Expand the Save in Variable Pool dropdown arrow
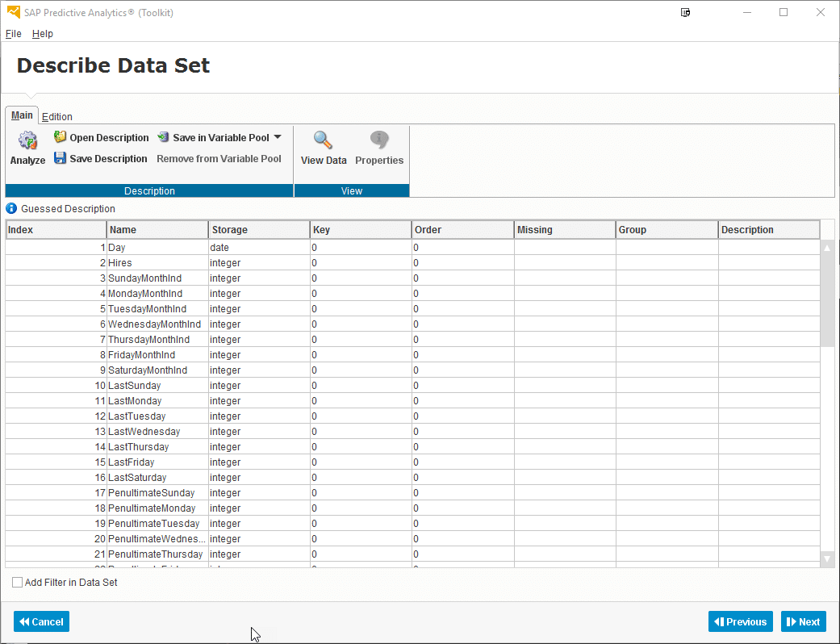The width and height of the screenshot is (840, 644). (x=278, y=137)
